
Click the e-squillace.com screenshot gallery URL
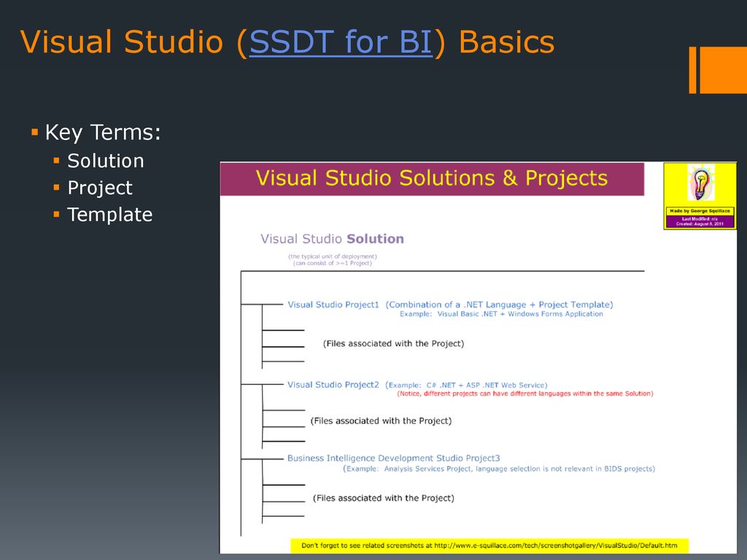554,545
